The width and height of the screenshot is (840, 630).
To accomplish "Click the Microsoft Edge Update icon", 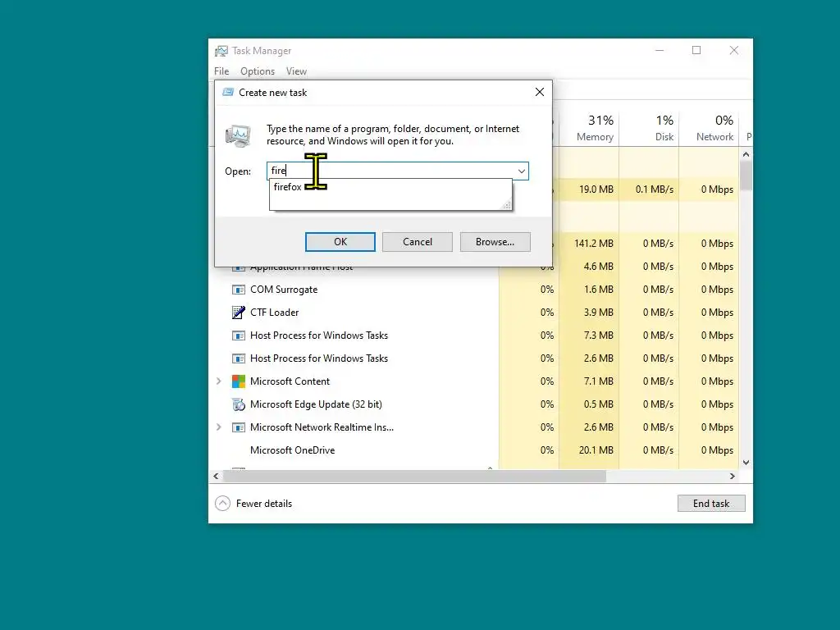I will (239, 404).
